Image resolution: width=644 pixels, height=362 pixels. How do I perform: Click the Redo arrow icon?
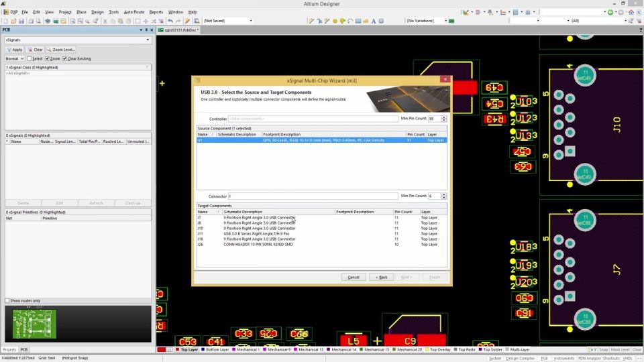coord(178,21)
